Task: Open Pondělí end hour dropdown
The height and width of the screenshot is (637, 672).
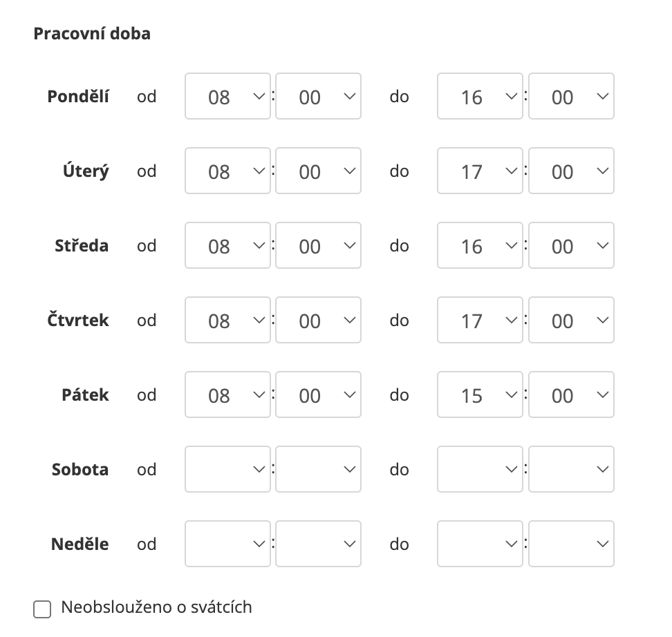Action: (480, 97)
